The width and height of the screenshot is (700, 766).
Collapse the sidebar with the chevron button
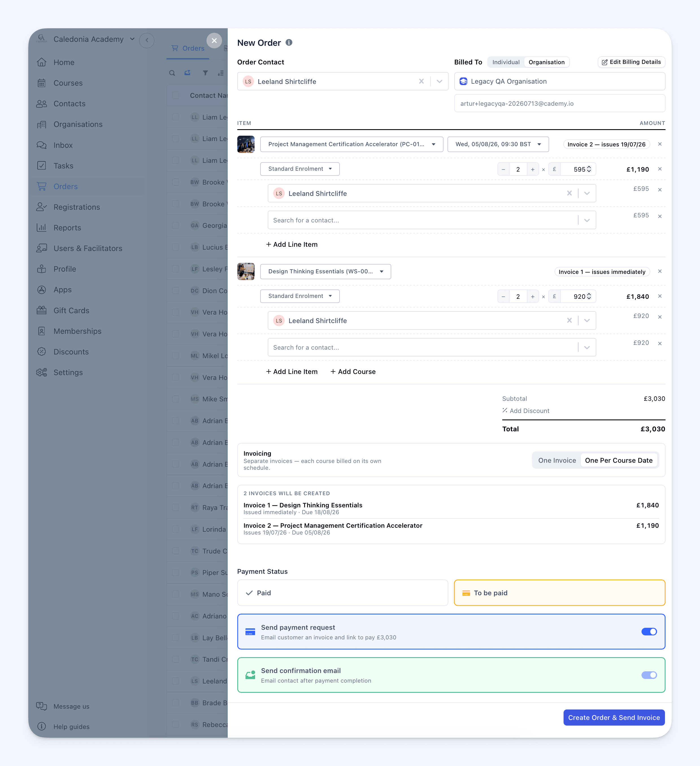[x=147, y=40]
